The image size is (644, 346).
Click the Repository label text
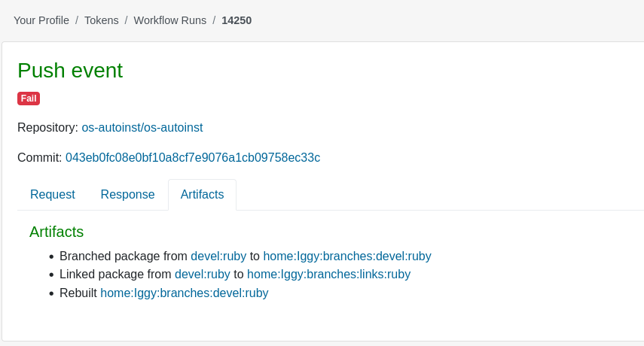47,128
